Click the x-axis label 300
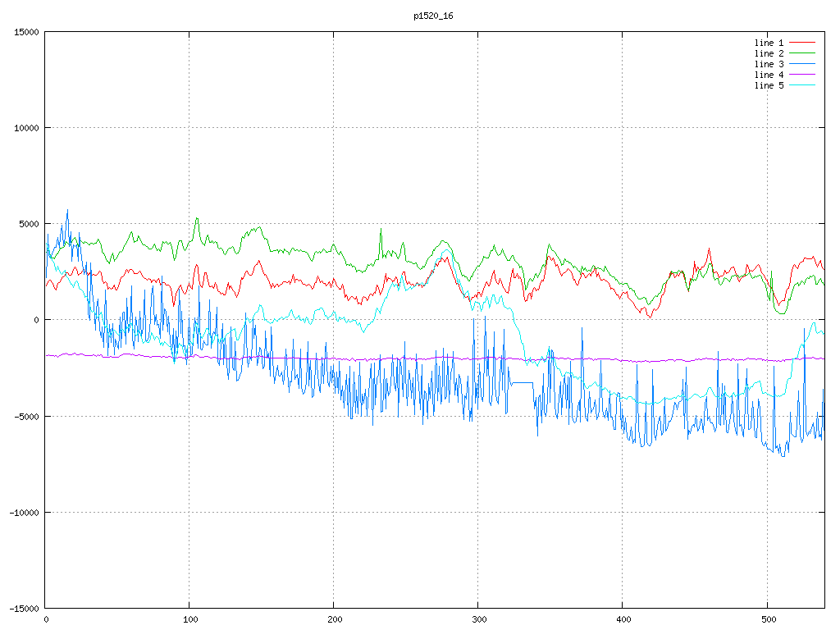Image resolution: width=840 pixels, height=630 pixels. point(479,620)
